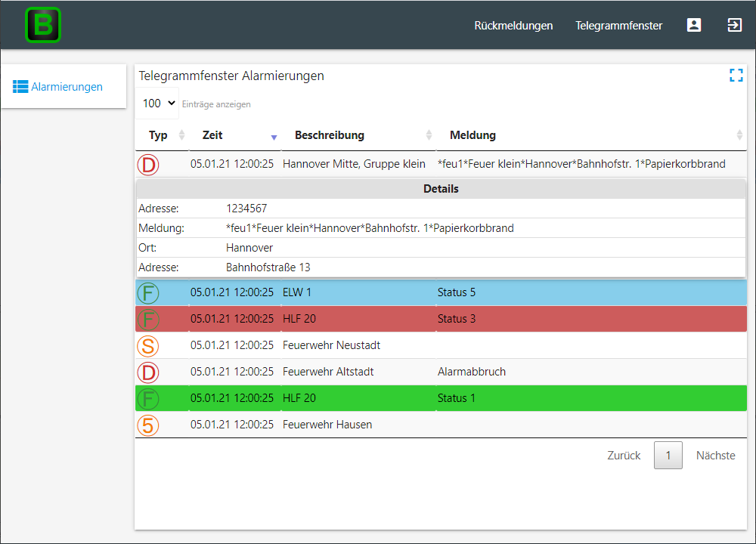
Task: Toggle fullscreen for the Telegrammfenster panel
Action: click(736, 76)
